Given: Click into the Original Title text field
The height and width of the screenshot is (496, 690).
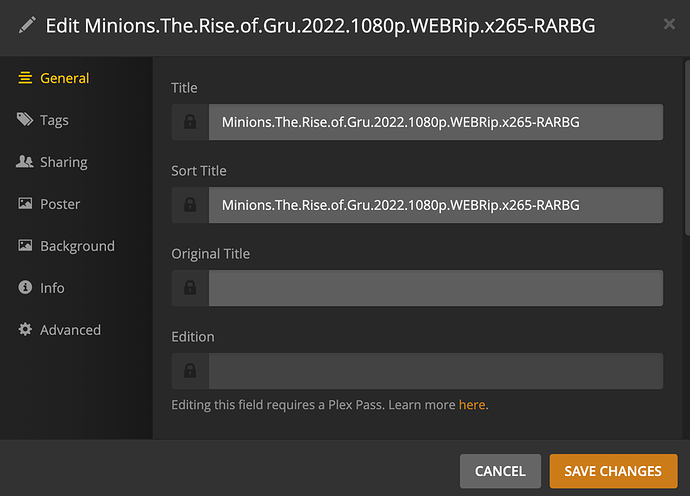Looking at the screenshot, I should pyautogui.click(x=435, y=288).
